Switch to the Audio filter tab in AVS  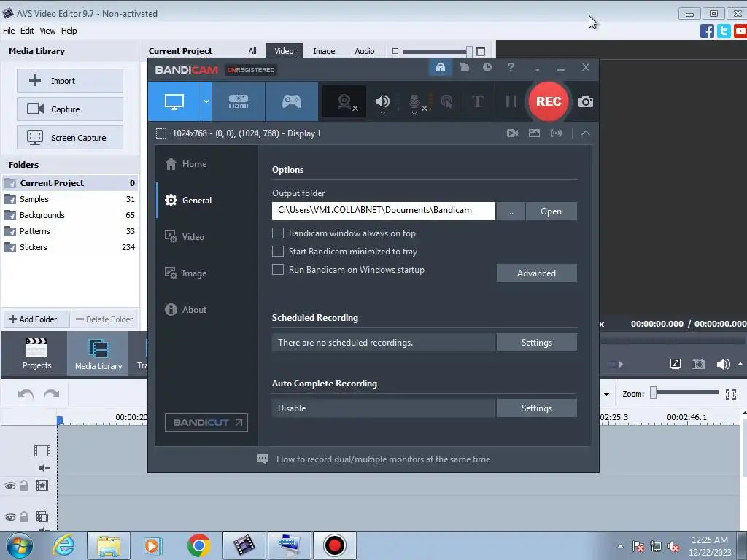click(365, 51)
